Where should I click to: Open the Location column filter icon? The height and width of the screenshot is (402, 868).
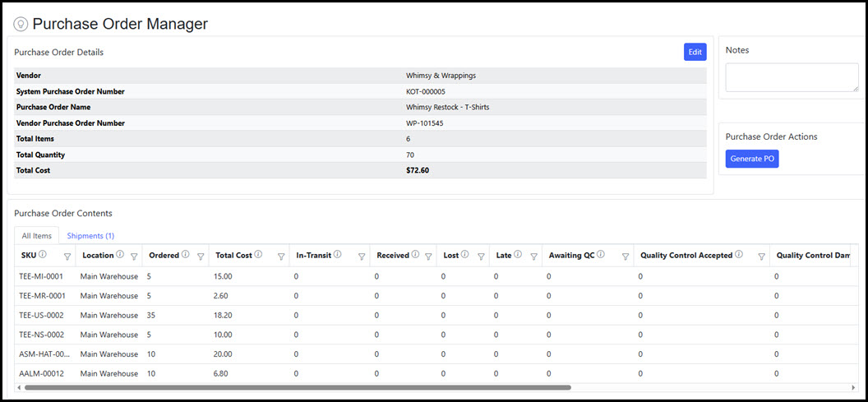pos(134,256)
